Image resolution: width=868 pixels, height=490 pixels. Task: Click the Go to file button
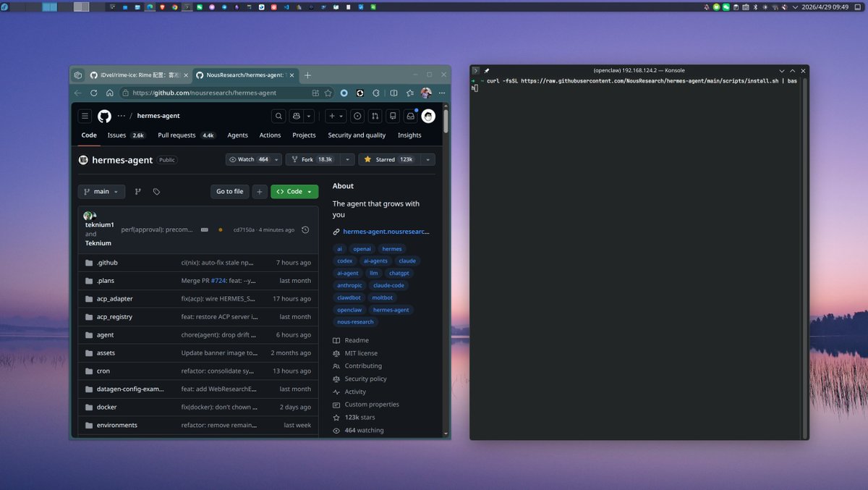point(229,192)
